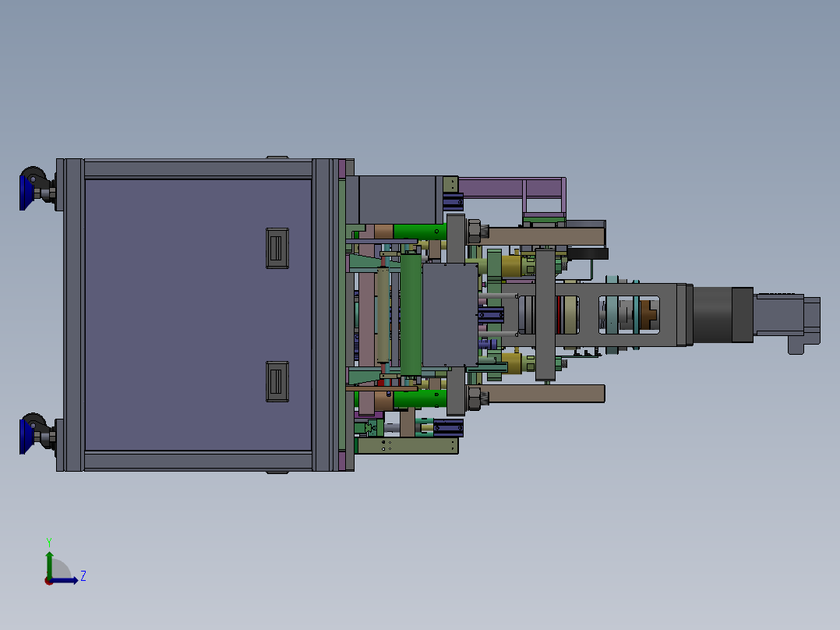
Task: Click the blue Z axis of the orientation triad
Action: coord(64,580)
